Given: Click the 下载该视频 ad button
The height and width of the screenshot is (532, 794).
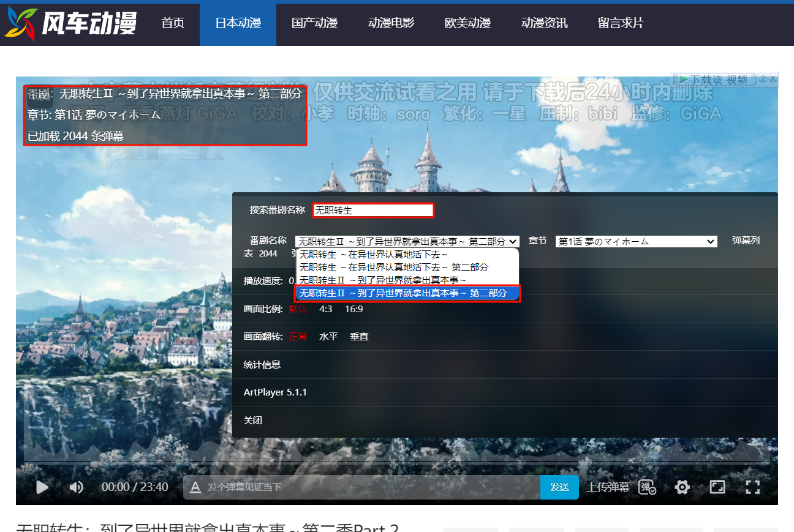Looking at the screenshot, I should coord(716,80).
